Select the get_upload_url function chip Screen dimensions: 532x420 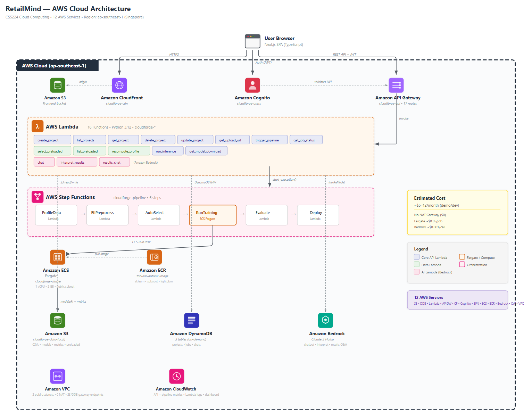pos(233,140)
